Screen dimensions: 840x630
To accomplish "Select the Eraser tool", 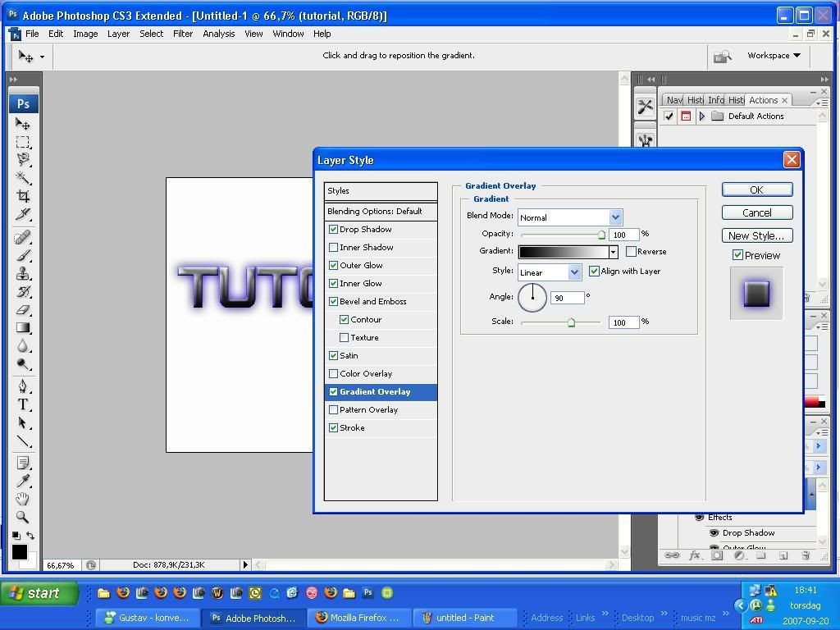I will click(x=22, y=309).
